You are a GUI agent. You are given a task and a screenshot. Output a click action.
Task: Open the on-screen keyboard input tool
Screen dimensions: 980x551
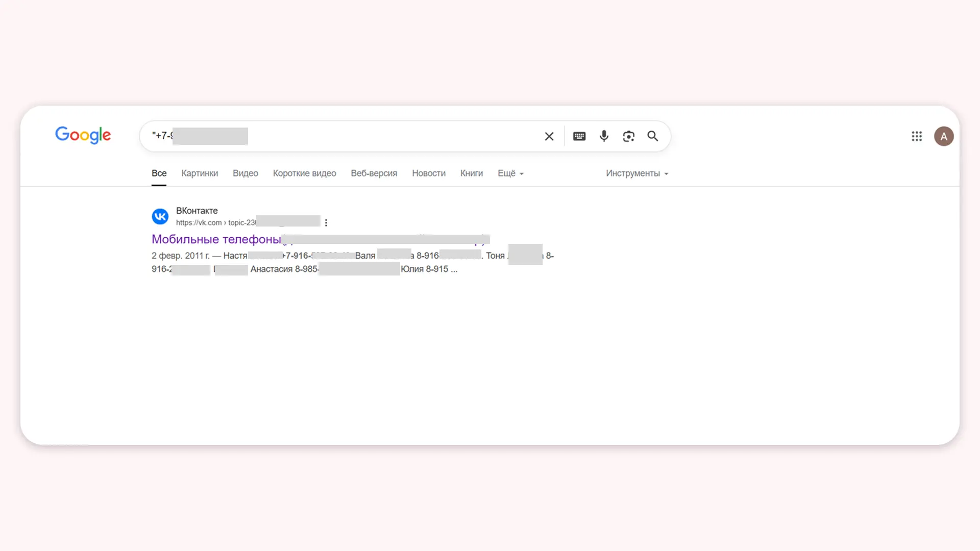pos(579,136)
